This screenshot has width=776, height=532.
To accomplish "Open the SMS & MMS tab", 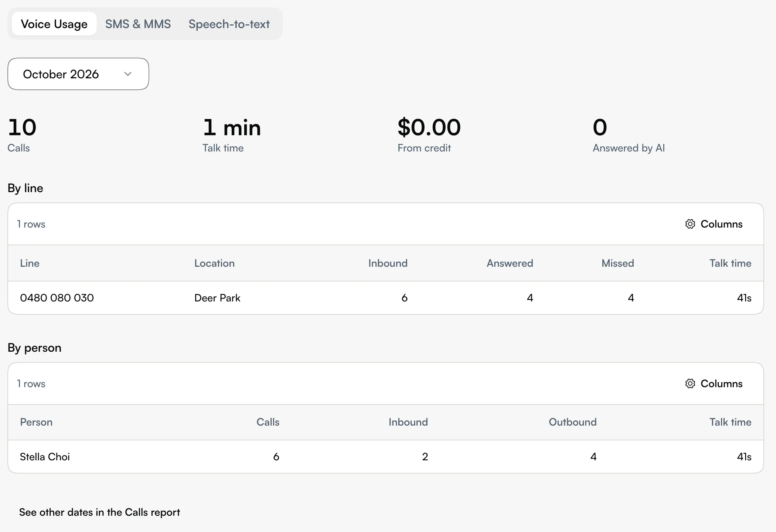I will point(138,24).
